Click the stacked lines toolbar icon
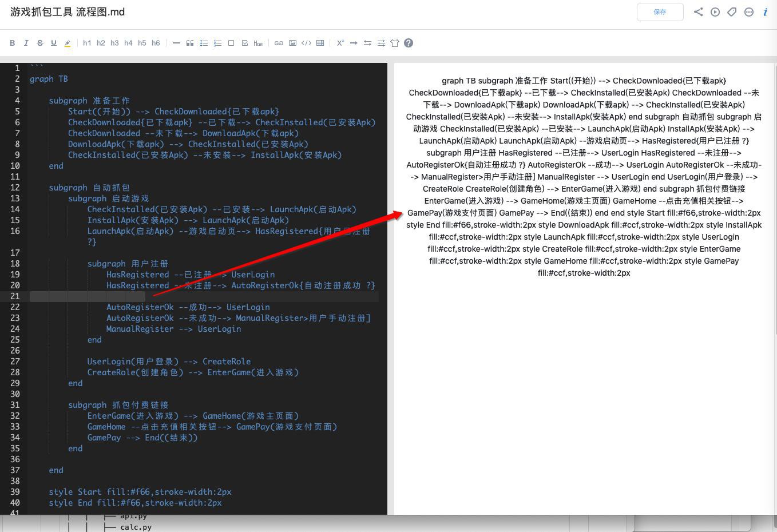Image resolution: width=777 pixels, height=532 pixels. [x=381, y=43]
